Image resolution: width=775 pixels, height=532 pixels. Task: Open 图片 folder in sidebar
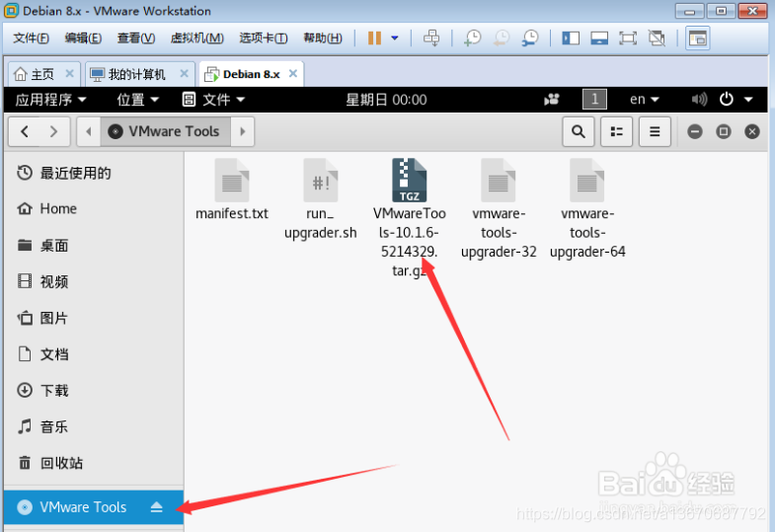point(94,318)
